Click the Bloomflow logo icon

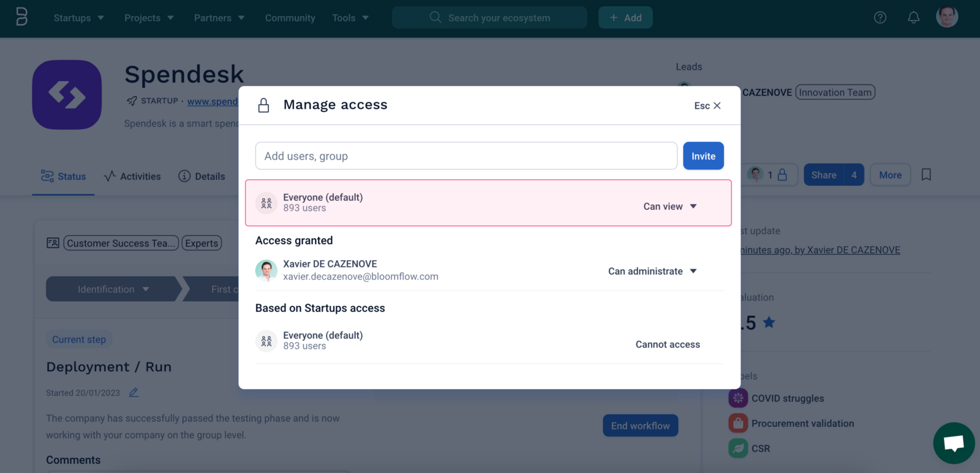tap(21, 17)
